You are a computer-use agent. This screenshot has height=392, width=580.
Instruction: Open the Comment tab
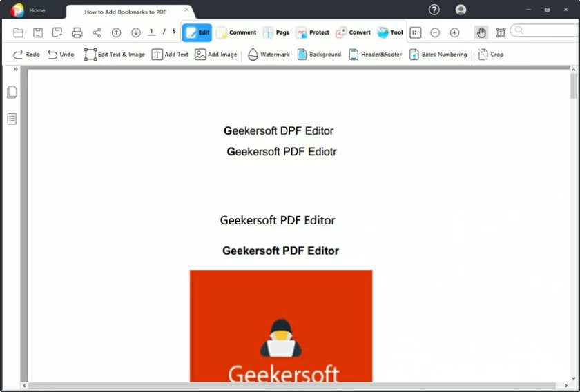[x=236, y=32]
